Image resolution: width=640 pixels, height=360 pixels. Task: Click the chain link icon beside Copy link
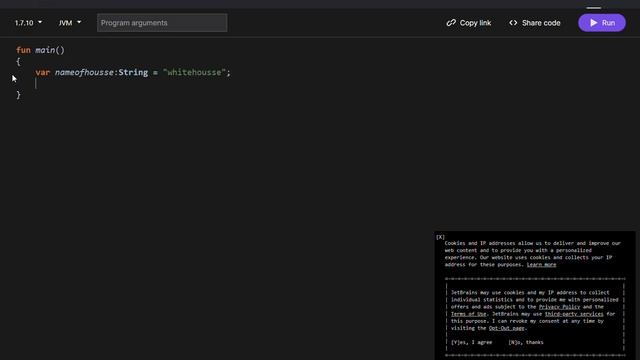(451, 23)
